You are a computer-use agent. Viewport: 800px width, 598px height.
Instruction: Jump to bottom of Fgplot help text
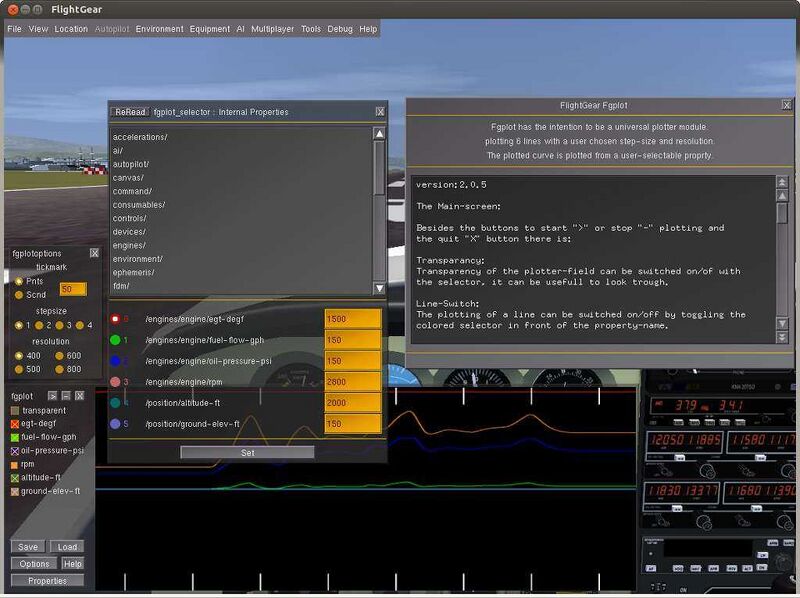click(x=782, y=337)
